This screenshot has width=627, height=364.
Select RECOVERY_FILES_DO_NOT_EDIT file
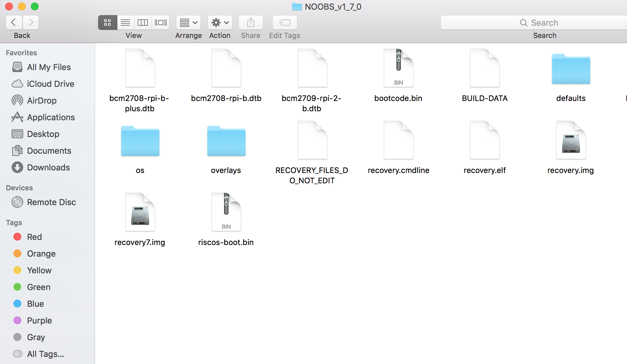(312, 141)
